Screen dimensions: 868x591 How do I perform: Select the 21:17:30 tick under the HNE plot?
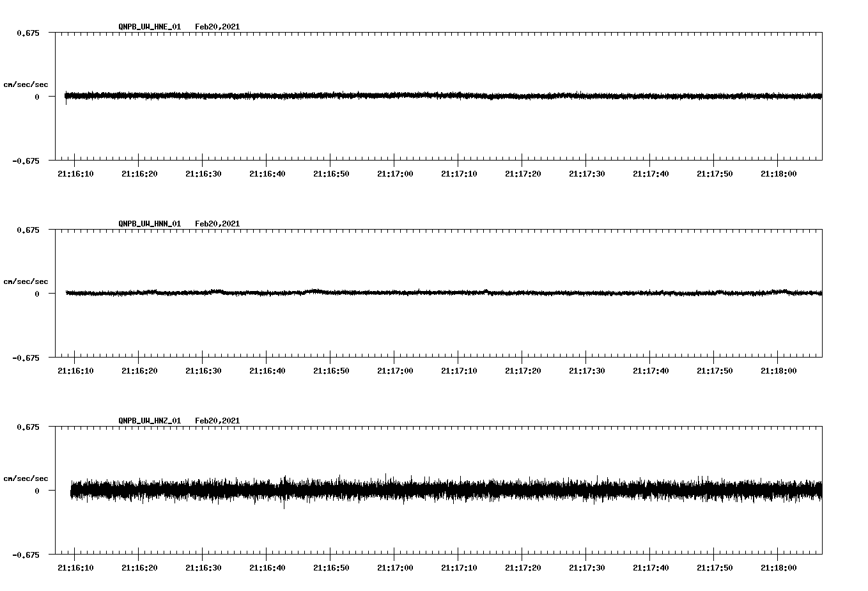586,173
